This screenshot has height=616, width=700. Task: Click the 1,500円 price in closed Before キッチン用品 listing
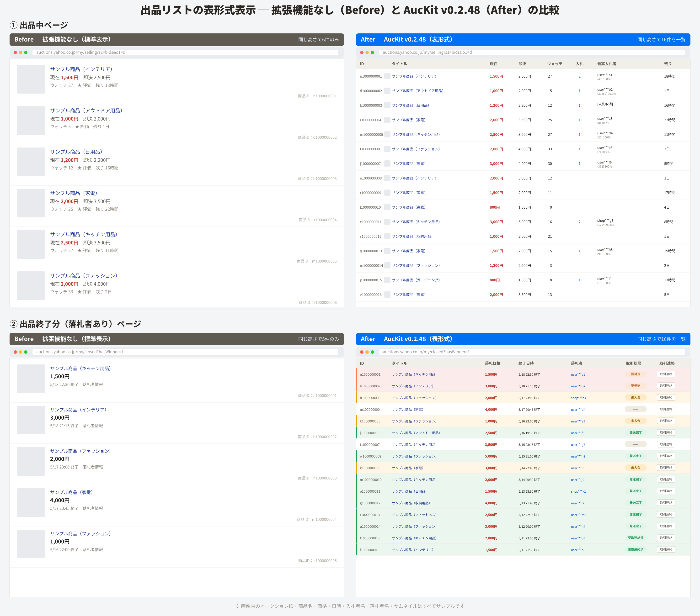(60, 376)
